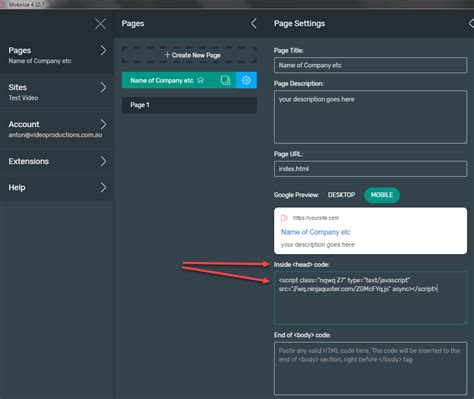The height and width of the screenshot is (399, 474).
Task: Click account email anton@videoproductions.com.au
Action: (x=55, y=135)
